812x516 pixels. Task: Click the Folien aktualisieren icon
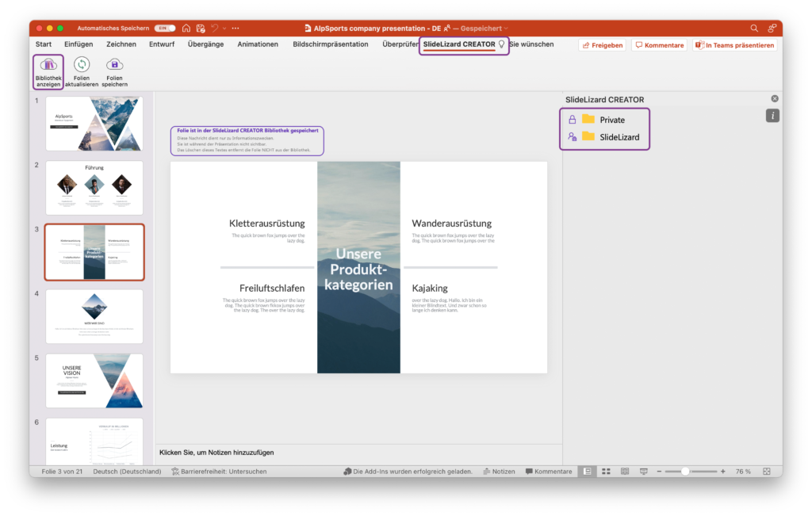pyautogui.click(x=82, y=64)
